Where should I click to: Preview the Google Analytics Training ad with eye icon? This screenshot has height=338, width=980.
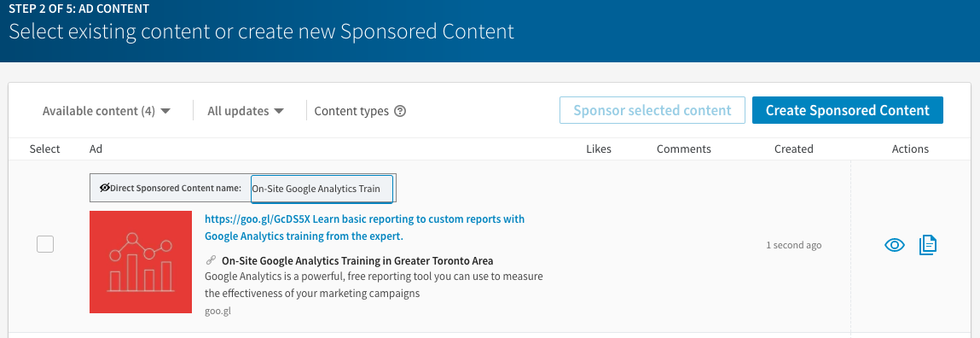pyautogui.click(x=895, y=245)
